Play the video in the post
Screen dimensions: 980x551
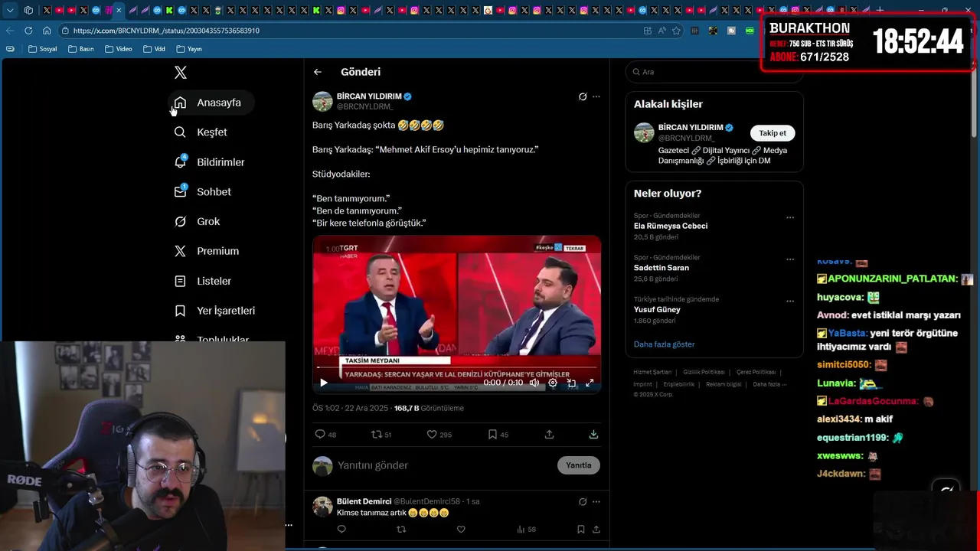[323, 383]
